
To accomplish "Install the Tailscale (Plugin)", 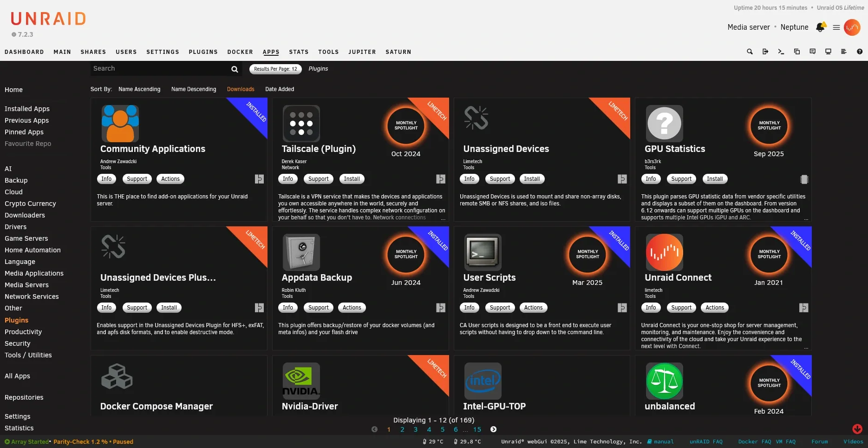I will tap(352, 179).
